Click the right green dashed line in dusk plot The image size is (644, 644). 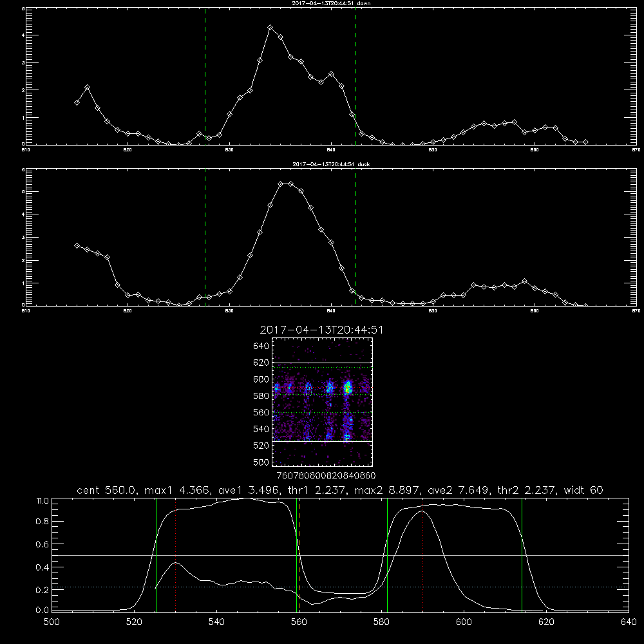point(355,238)
